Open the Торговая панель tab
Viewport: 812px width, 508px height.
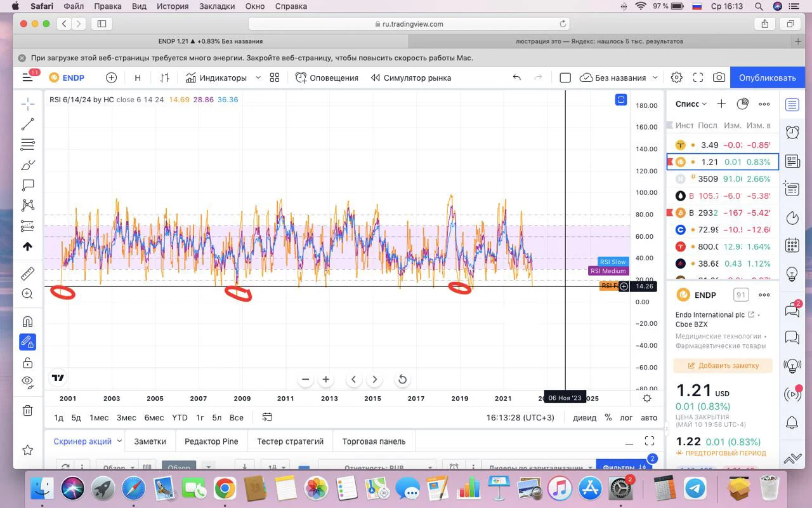point(374,441)
